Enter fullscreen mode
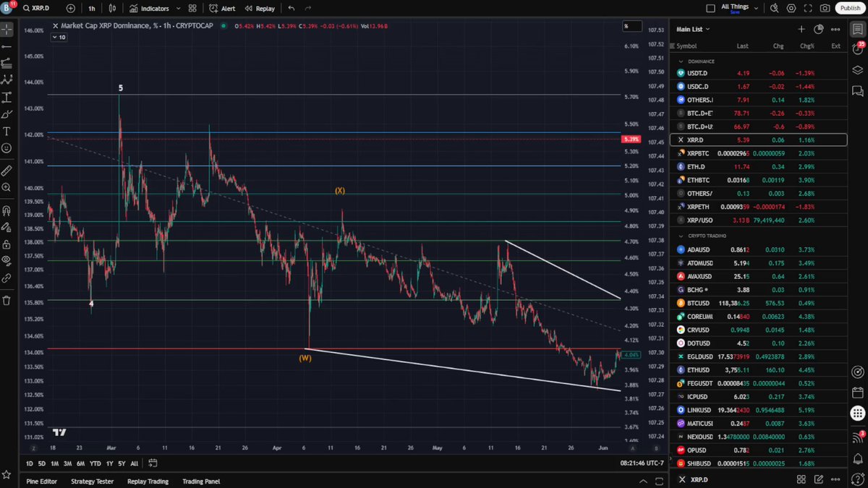The width and height of the screenshot is (868, 488). coord(808,9)
